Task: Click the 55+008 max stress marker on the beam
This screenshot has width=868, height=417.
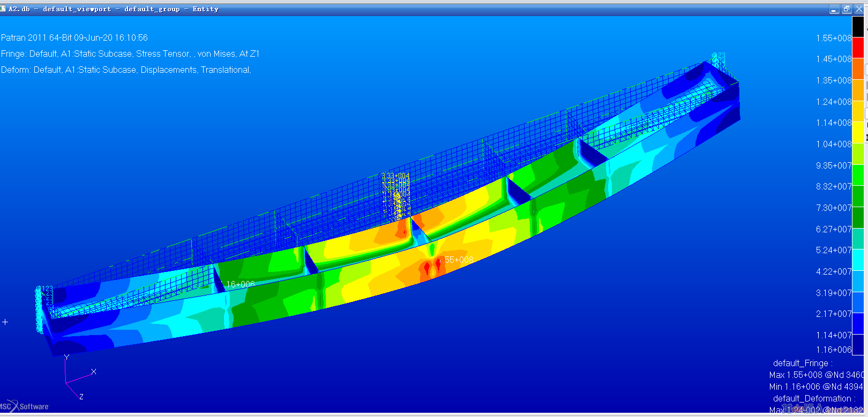Action: point(459,260)
